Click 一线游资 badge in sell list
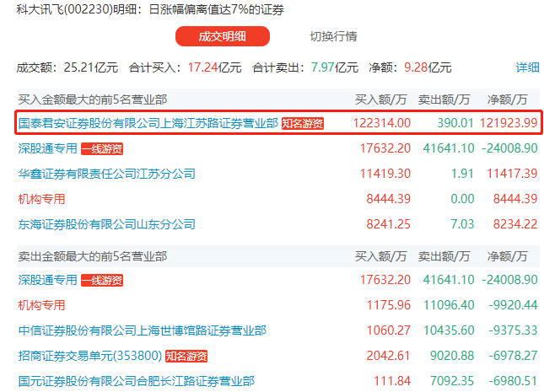The width and height of the screenshot is (544, 392). pyautogui.click(x=102, y=280)
